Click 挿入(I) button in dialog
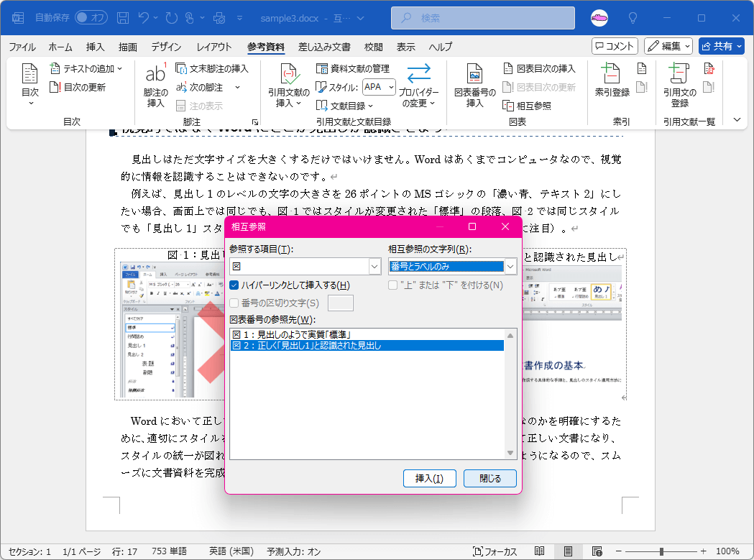 tap(429, 478)
